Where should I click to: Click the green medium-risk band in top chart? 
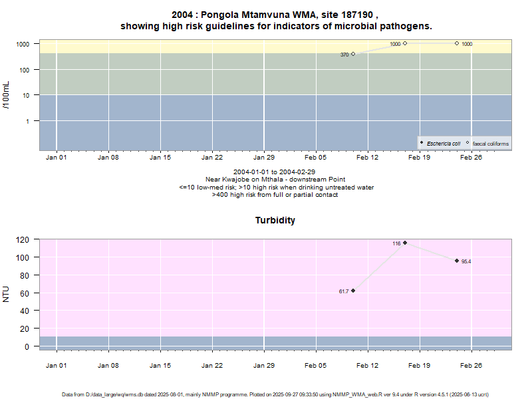pos(199,73)
